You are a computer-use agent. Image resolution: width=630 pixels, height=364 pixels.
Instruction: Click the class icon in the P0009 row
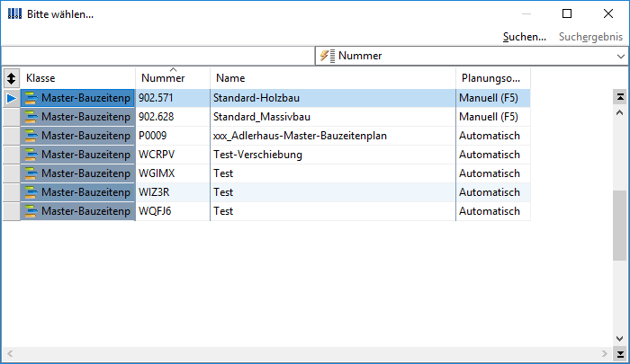pos(31,136)
